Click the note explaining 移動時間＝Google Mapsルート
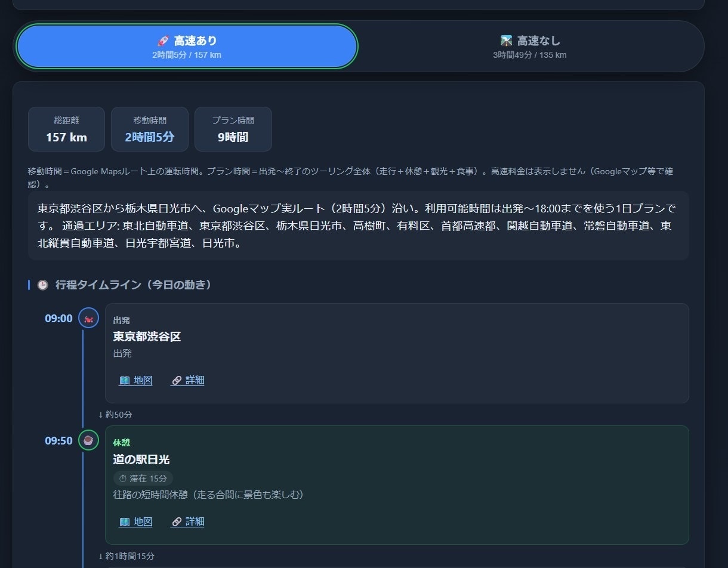The width and height of the screenshot is (728, 568). click(352, 177)
